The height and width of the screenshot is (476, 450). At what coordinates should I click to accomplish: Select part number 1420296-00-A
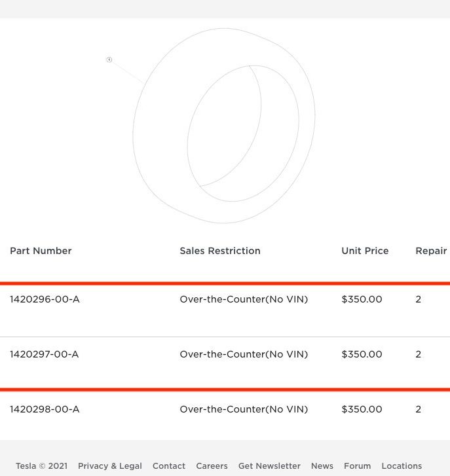[45, 299]
